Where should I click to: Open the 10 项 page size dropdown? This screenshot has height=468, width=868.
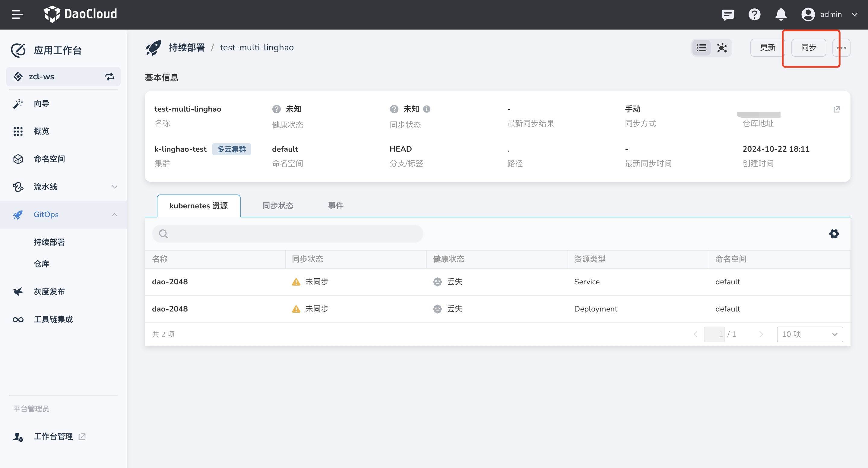coord(809,334)
